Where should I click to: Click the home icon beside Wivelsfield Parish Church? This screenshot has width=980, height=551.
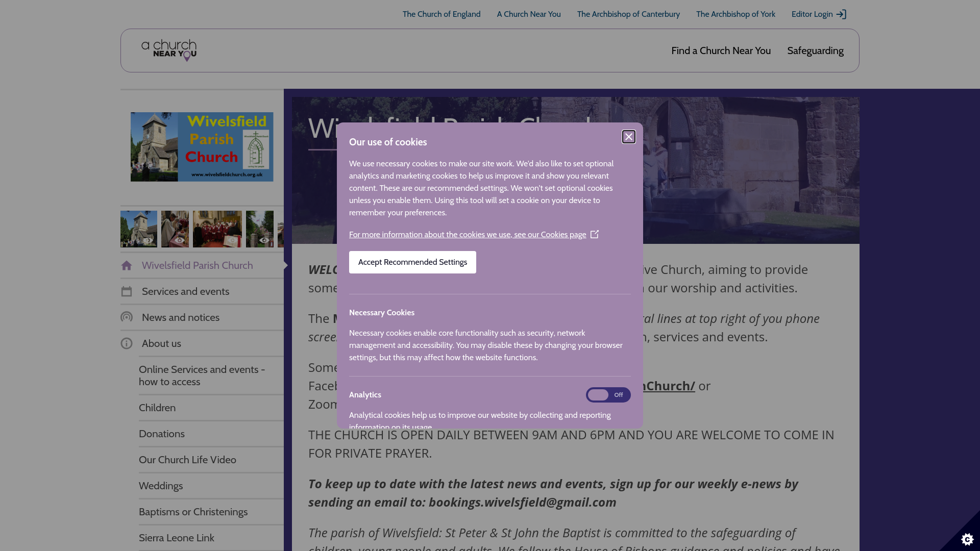click(x=127, y=265)
